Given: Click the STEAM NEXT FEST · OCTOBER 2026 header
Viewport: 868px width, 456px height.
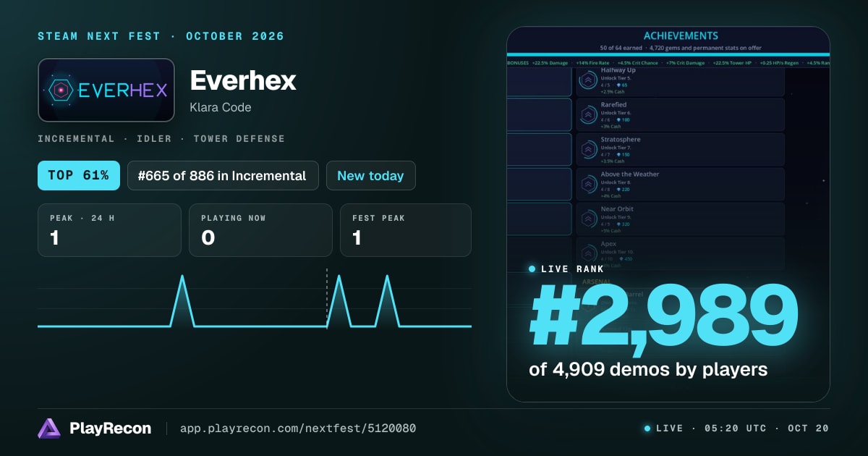Looking at the screenshot, I should [x=161, y=36].
